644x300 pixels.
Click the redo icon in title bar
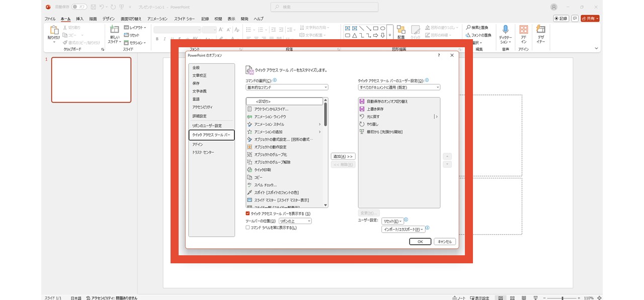pos(113,7)
